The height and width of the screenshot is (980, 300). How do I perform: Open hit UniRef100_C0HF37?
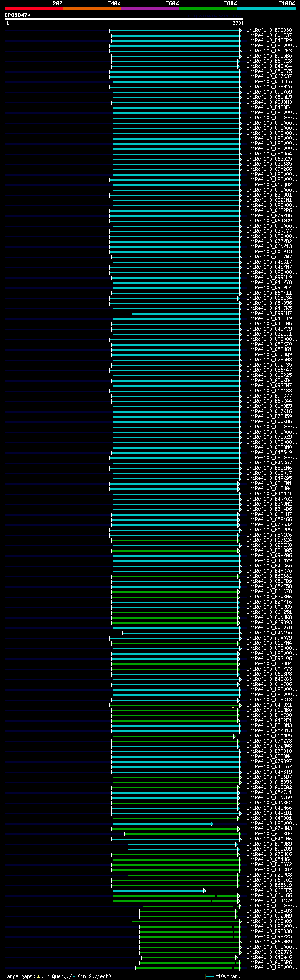point(269,35)
